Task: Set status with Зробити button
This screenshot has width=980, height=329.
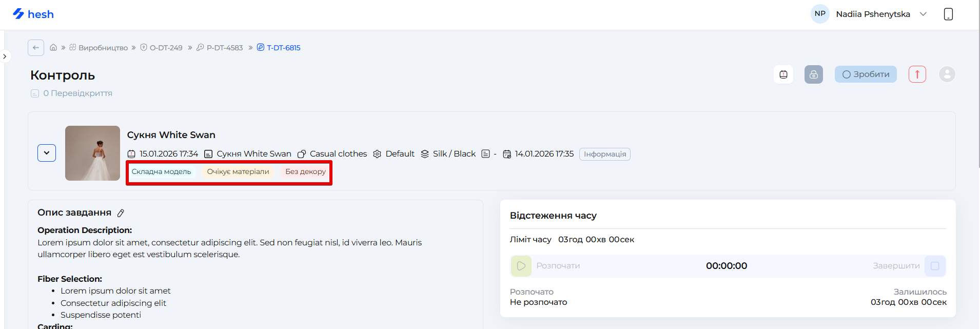Action: [866, 74]
